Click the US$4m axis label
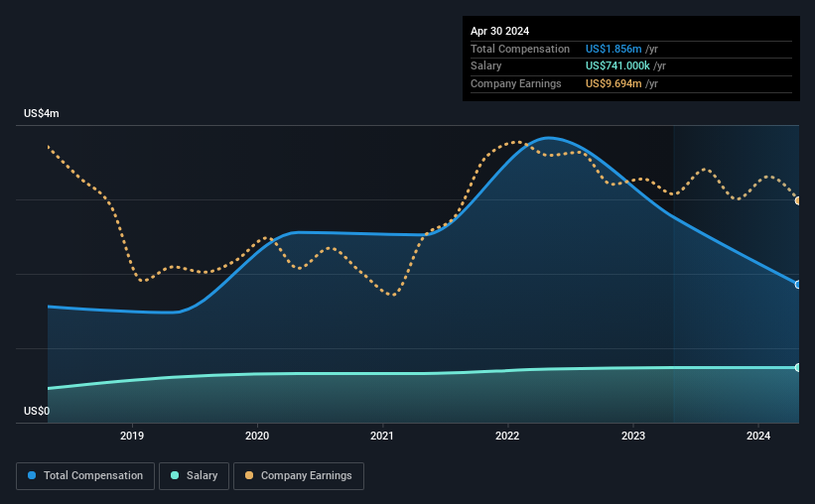Screen dimensions: 815x504 click(42, 113)
